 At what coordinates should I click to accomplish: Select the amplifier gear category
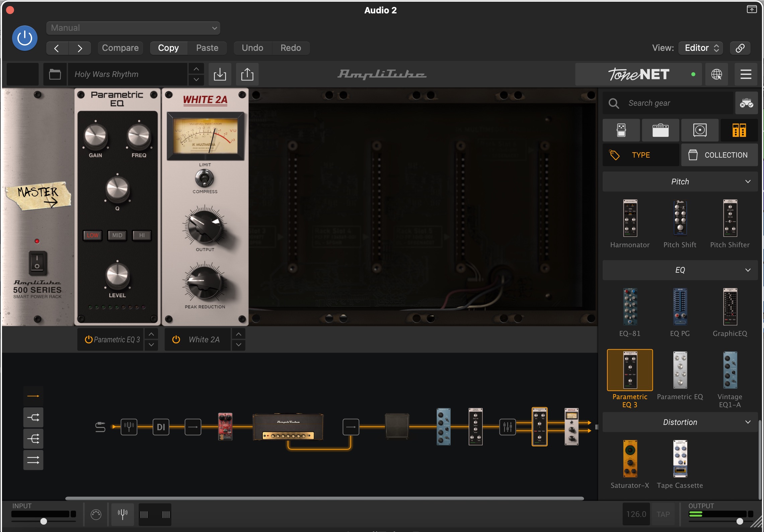pos(660,130)
